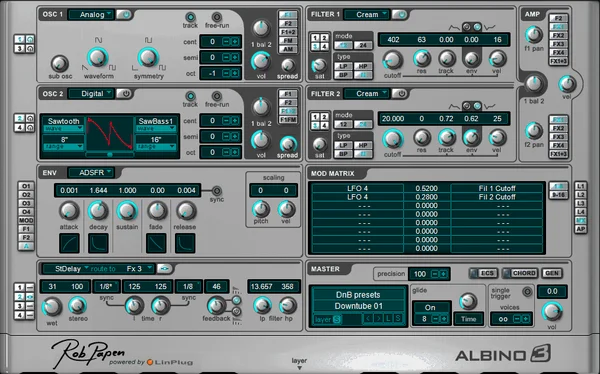This screenshot has height=374, width=600.
Task: Toggle OSC 1 free-run switch
Action: tap(217, 17)
